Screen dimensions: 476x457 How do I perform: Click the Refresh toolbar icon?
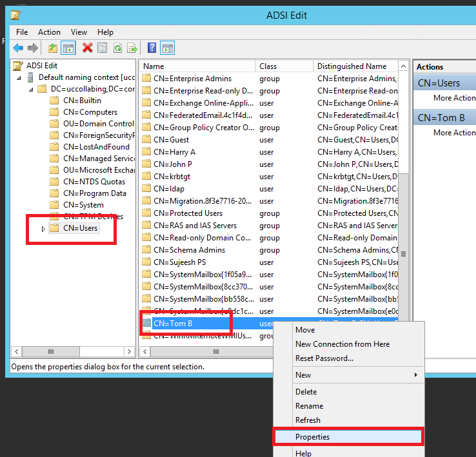(x=117, y=48)
